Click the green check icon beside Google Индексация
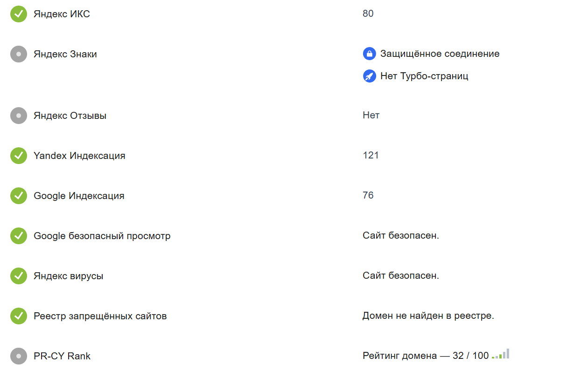Image resolution: width=588 pixels, height=378 pixels. tap(19, 196)
